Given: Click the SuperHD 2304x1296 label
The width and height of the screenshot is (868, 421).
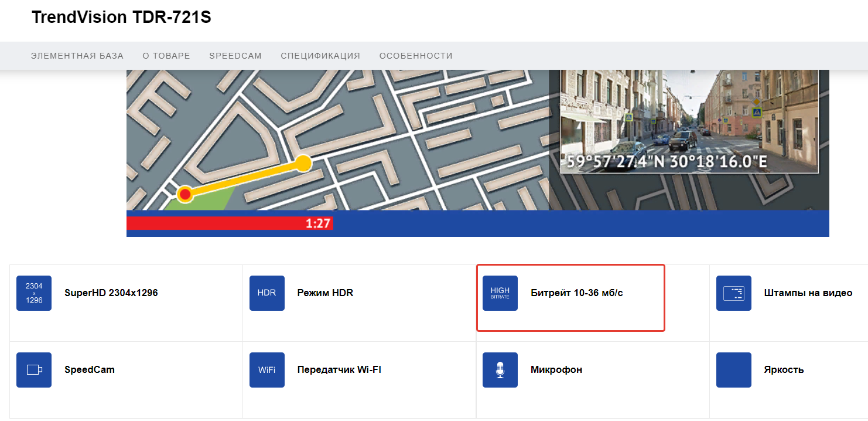Looking at the screenshot, I should (x=111, y=293).
